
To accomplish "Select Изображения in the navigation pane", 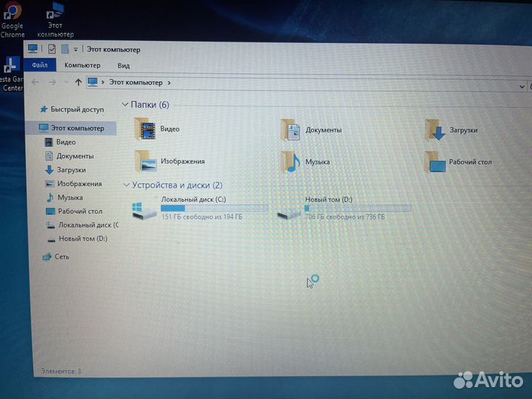I will (x=73, y=183).
